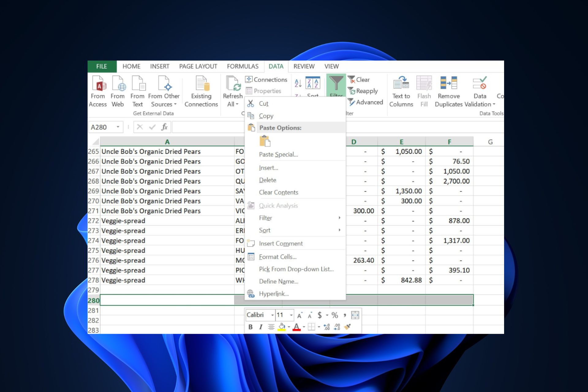Select the DATA tab in ribbon
This screenshot has width=588, height=392.
pos(276,66)
